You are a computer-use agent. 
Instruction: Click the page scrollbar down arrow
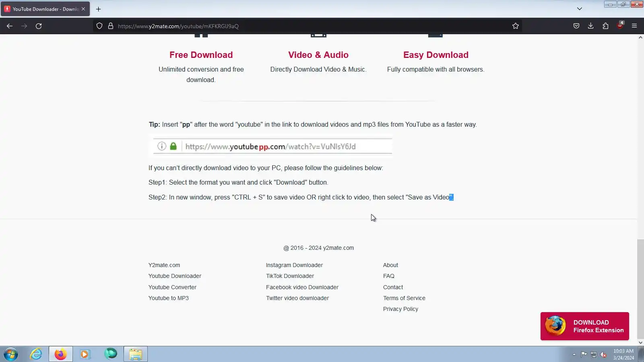point(640,343)
